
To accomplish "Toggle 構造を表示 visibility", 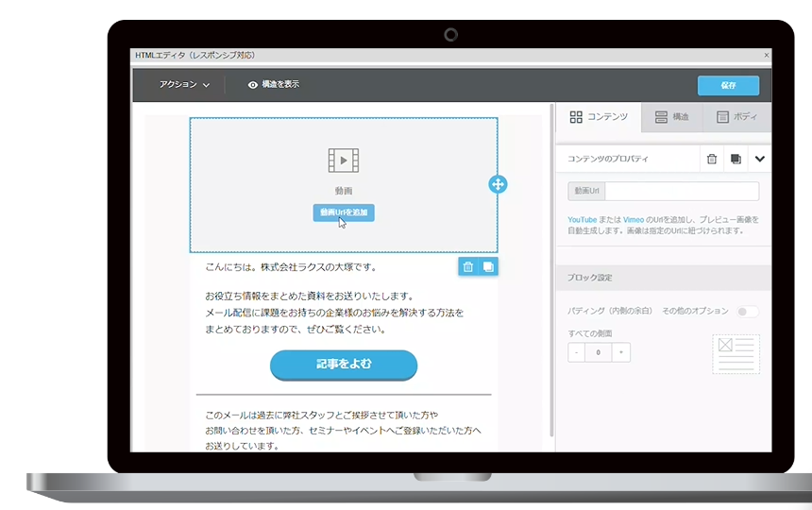I will (273, 84).
